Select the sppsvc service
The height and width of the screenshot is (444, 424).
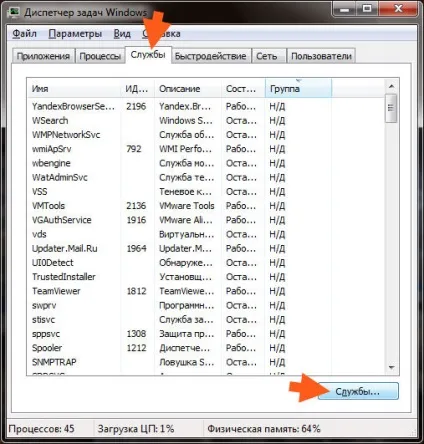tap(206, 334)
